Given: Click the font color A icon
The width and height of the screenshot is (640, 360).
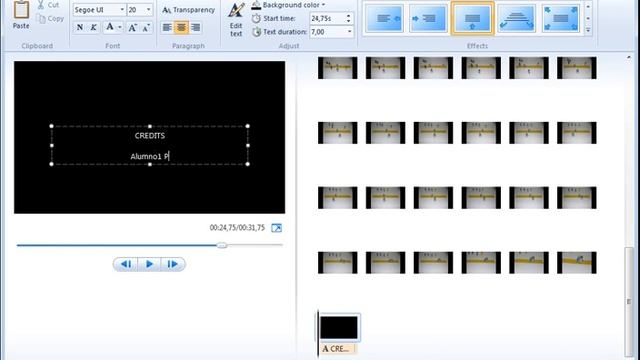Looking at the screenshot, I should [109, 27].
